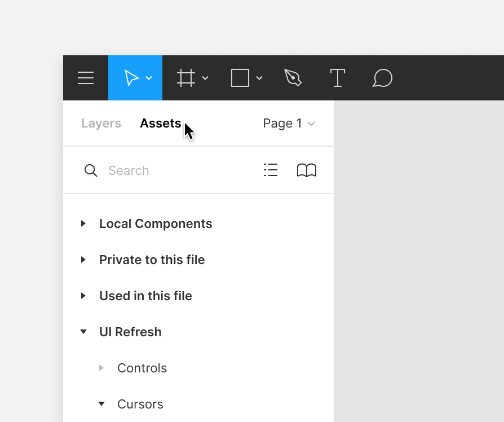Open the hamburger main menu
Screen dimensions: 504x422
click(86, 78)
